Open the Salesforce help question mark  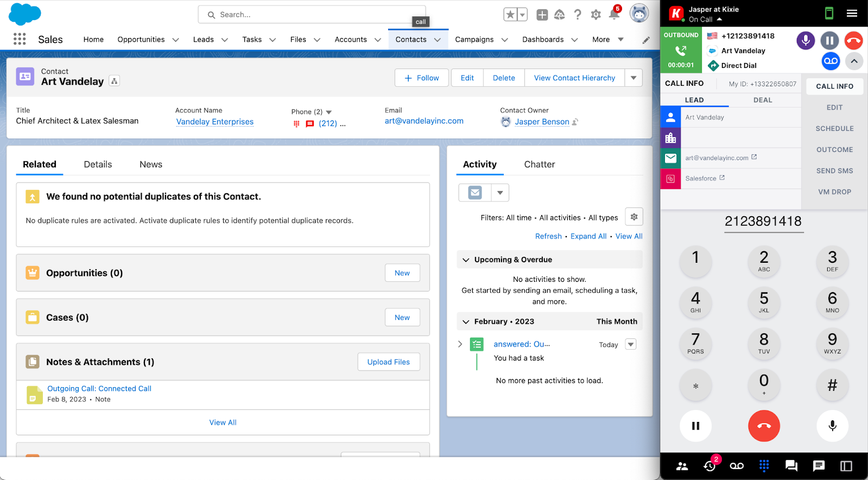[x=578, y=15]
